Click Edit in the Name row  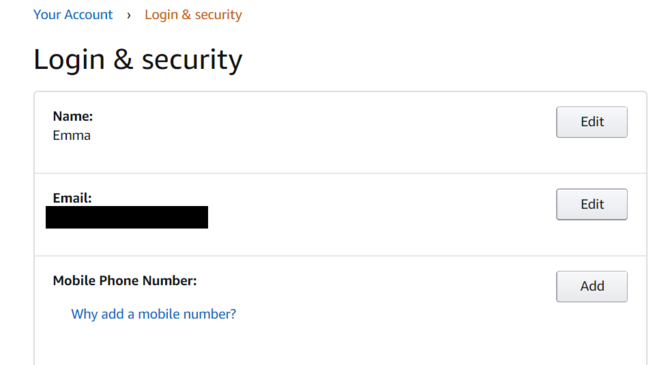tap(592, 122)
